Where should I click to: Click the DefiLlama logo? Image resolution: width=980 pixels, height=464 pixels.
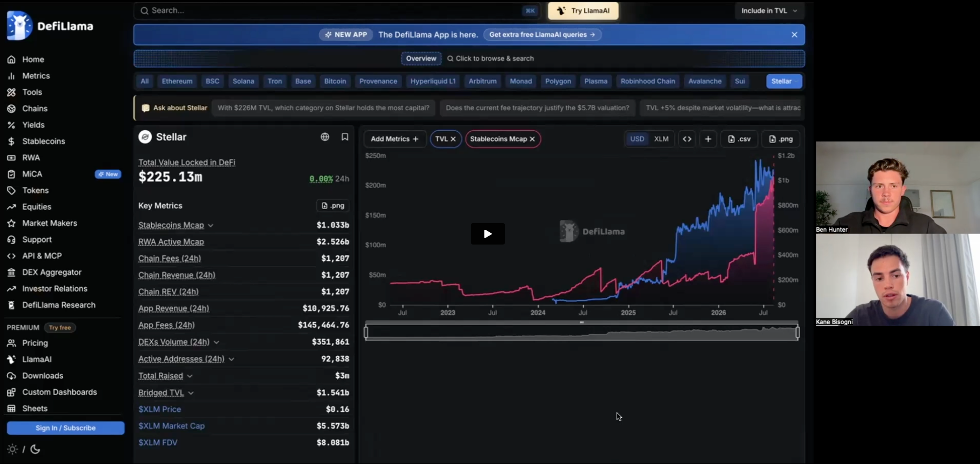tap(50, 26)
